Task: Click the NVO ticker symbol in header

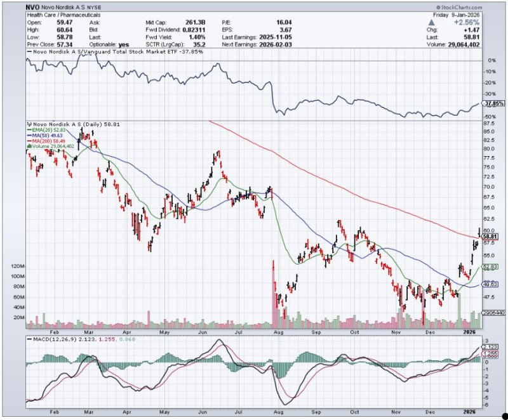Action: (x=34, y=6)
